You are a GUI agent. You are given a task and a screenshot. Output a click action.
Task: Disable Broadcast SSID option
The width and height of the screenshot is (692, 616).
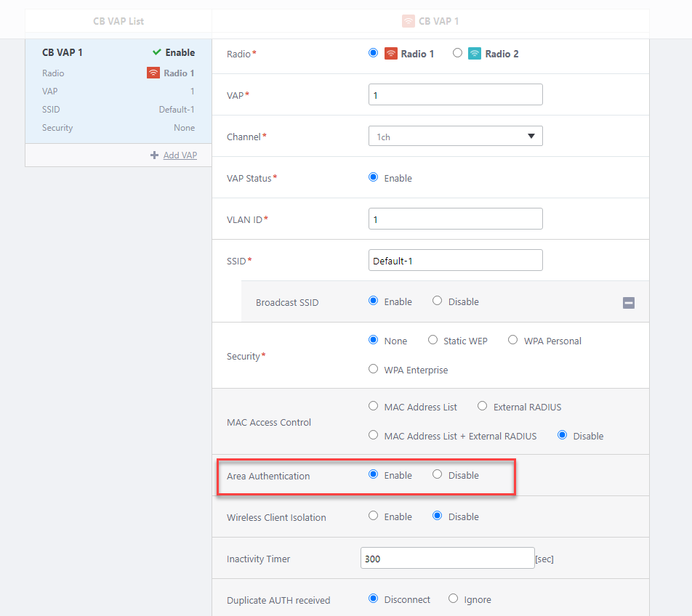pyautogui.click(x=437, y=301)
